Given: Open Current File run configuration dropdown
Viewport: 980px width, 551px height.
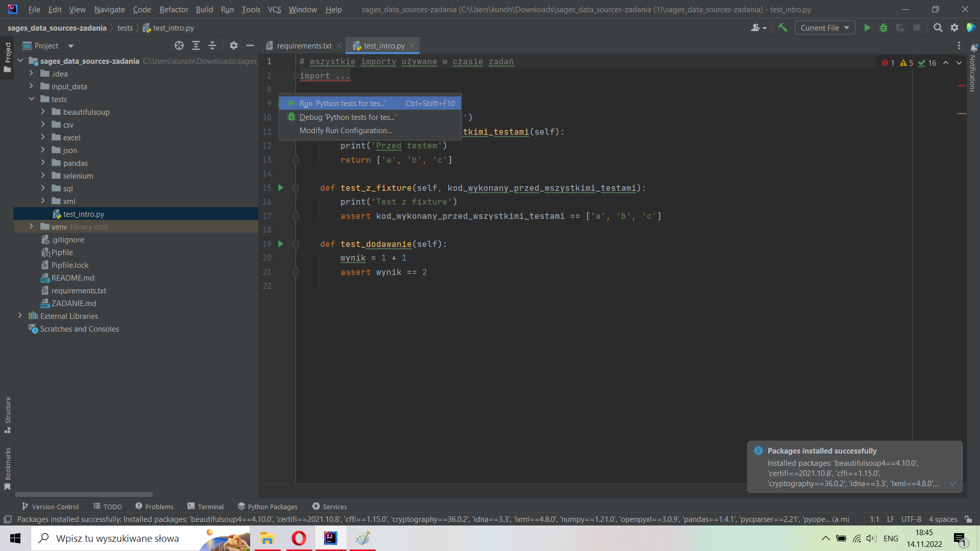Looking at the screenshot, I should [x=824, y=28].
